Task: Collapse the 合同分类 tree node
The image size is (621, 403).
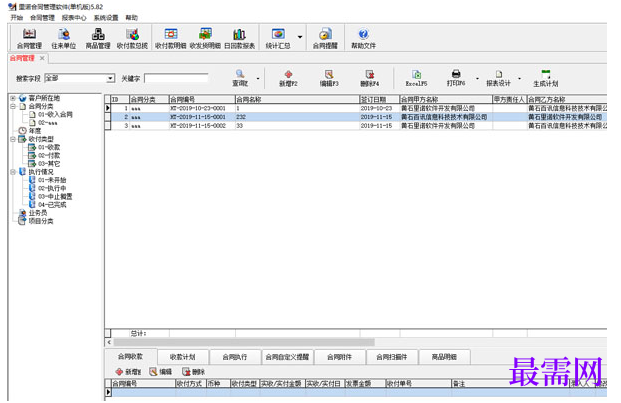Action: pyautogui.click(x=13, y=106)
